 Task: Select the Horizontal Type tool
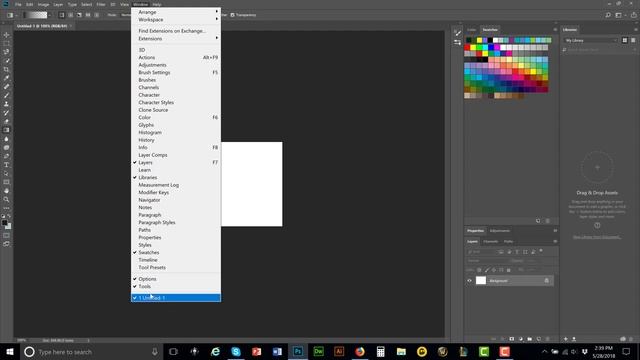6,164
